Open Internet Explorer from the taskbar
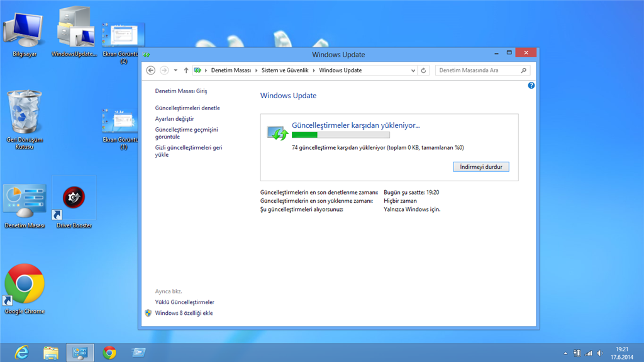The image size is (644, 362). click(x=22, y=353)
